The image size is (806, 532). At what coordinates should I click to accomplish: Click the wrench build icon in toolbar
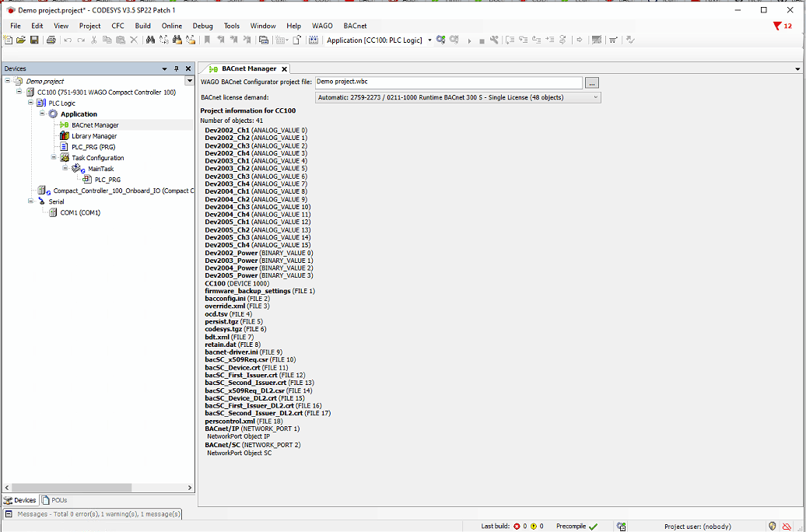pyautogui.click(x=494, y=40)
